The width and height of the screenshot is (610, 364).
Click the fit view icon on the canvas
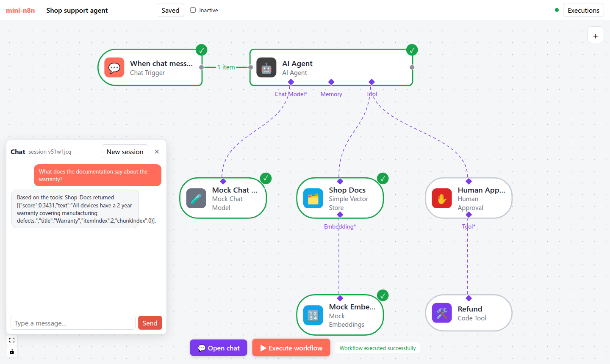[12, 340]
